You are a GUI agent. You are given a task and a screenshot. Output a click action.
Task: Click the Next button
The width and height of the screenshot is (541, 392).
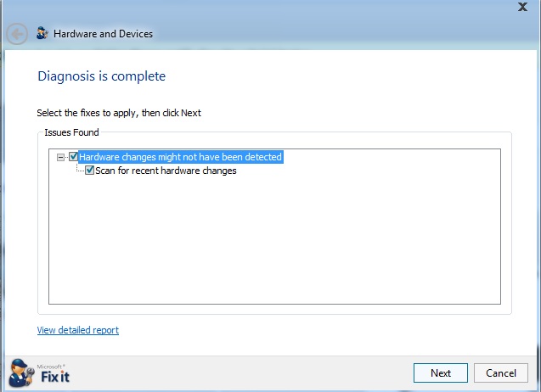click(441, 373)
